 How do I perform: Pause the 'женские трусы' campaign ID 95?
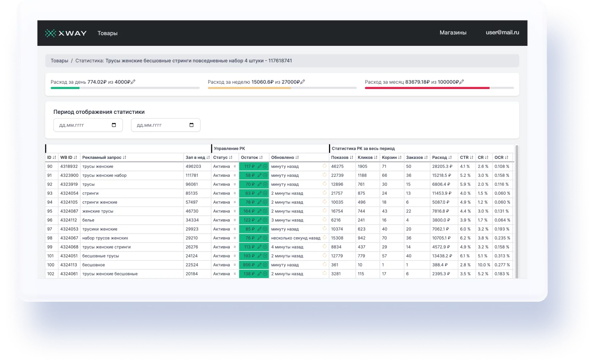click(x=235, y=211)
